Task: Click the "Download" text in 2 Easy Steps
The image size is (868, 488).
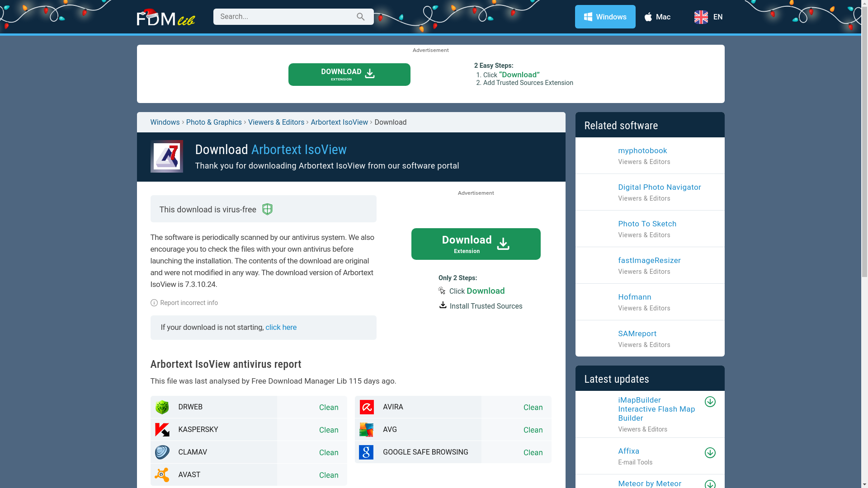Action: 519,75
